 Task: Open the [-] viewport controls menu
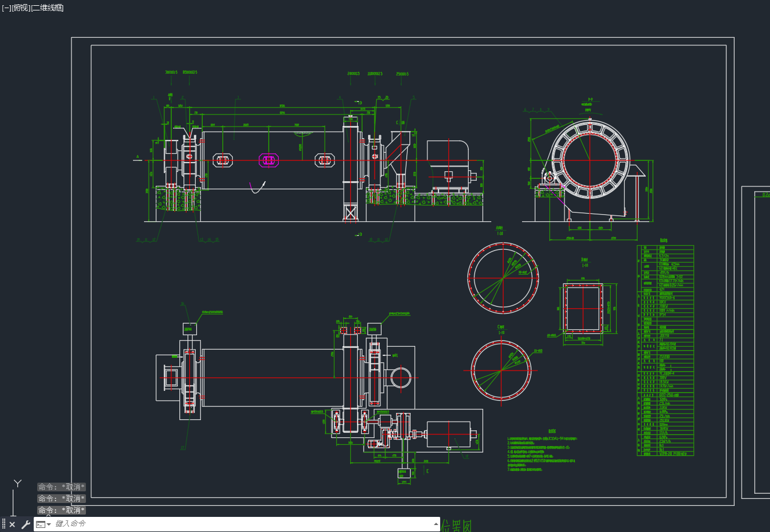(x=6, y=8)
